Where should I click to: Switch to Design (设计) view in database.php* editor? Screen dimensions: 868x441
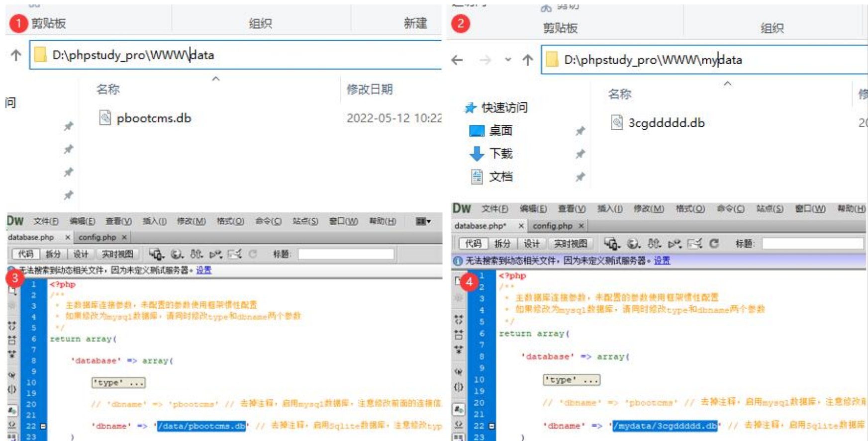531,243
